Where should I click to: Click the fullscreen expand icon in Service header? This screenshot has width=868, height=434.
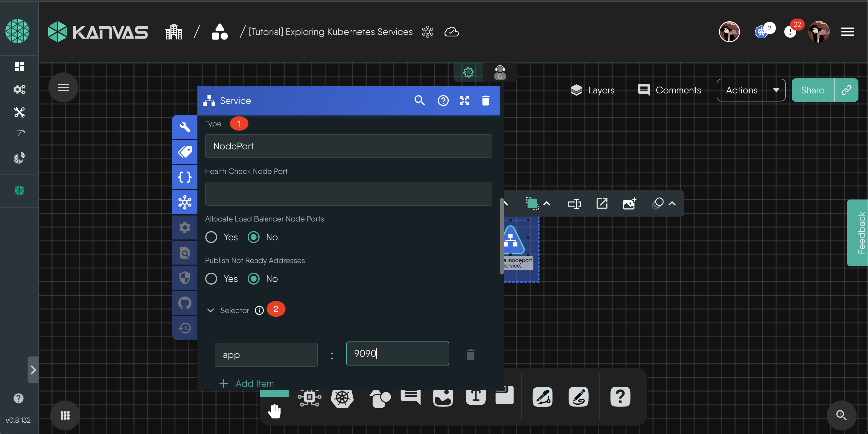[x=464, y=101]
